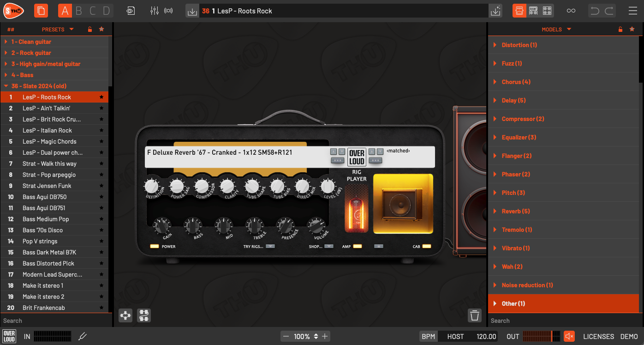This screenshot has width=644, height=345.
Task: Select preset LesP - Ain't Talkin'
Action: pos(54,108)
